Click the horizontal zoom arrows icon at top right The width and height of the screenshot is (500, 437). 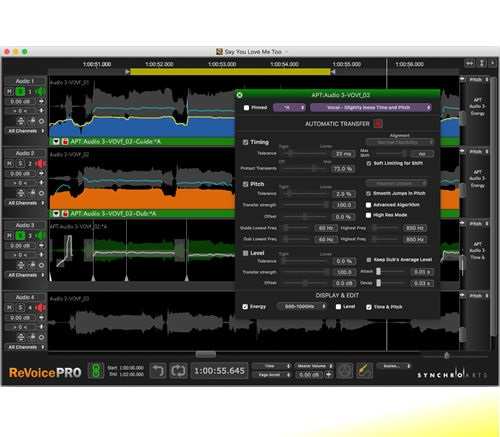tap(470, 63)
